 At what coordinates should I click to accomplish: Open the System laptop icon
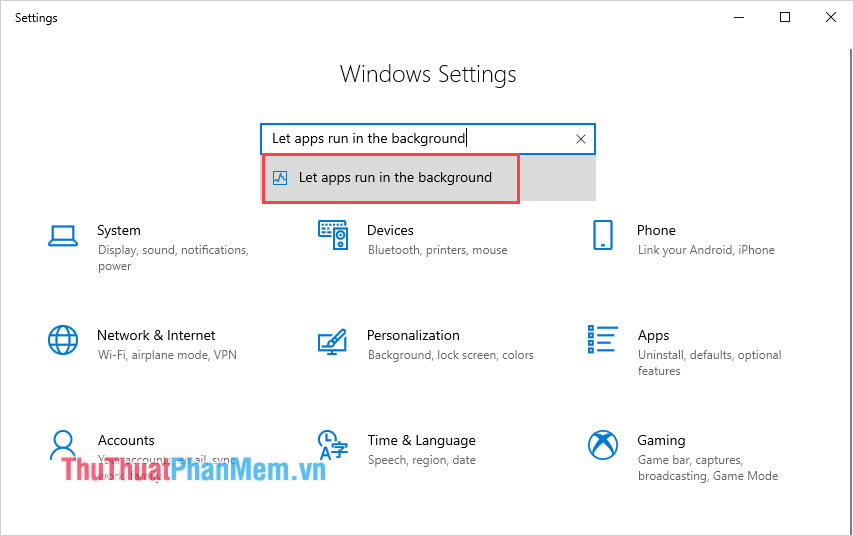(63, 236)
